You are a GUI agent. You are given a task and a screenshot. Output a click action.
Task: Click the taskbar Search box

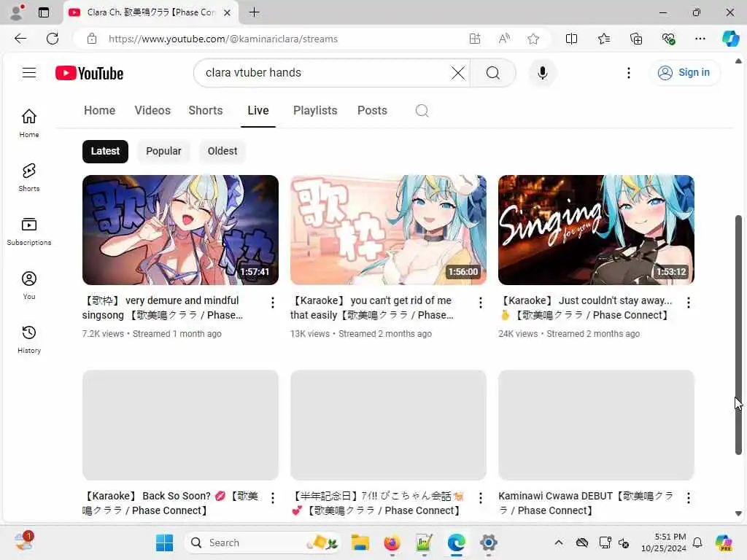click(263, 542)
